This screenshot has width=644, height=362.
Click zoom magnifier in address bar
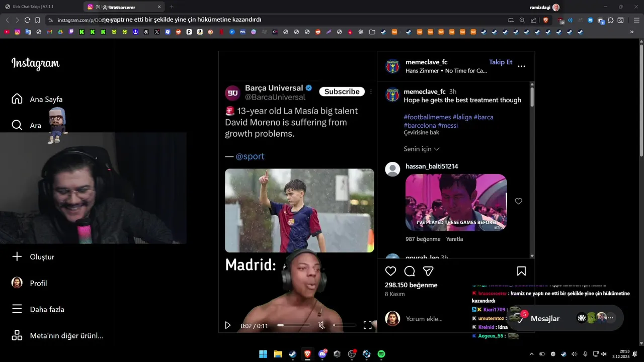(522, 20)
